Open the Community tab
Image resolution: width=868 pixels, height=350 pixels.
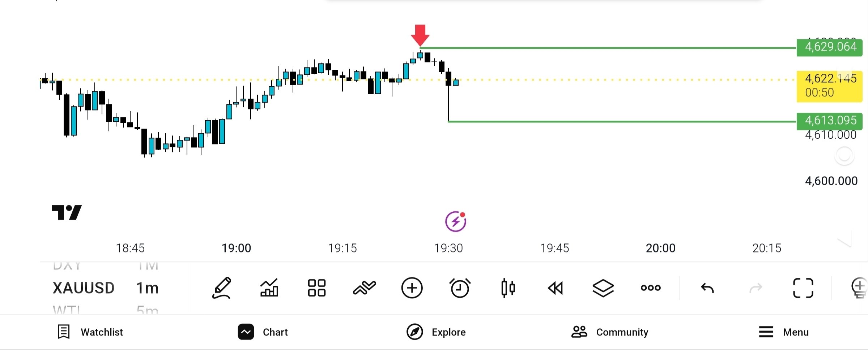[610, 332]
